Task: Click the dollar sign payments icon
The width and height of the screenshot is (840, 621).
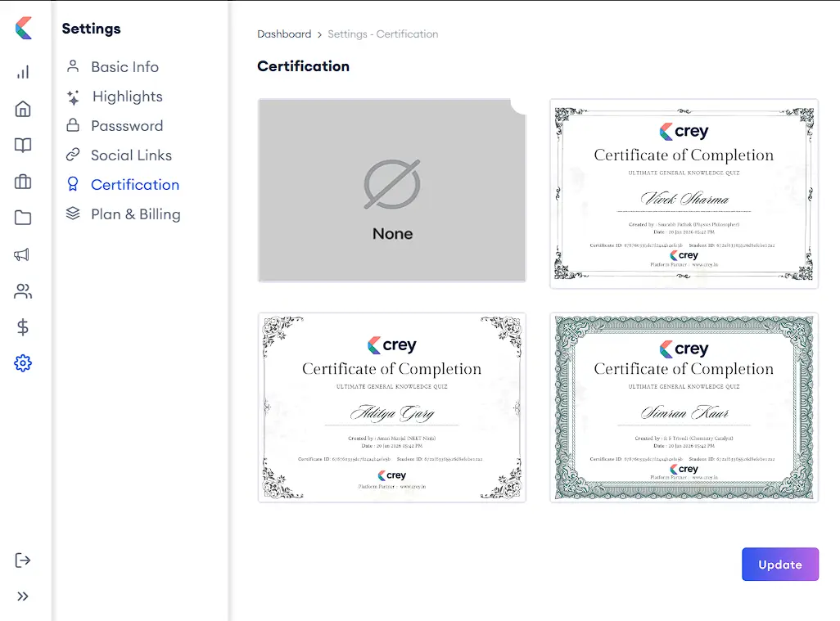Action: pos(23,327)
